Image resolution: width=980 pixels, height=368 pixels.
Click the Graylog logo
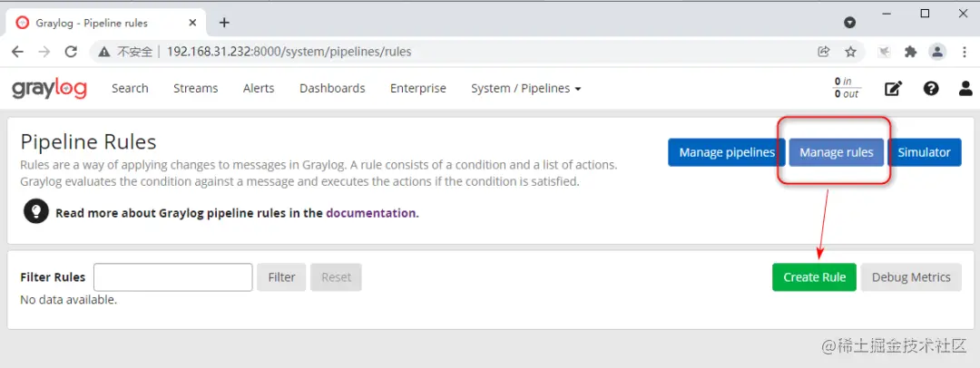pos(49,89)
